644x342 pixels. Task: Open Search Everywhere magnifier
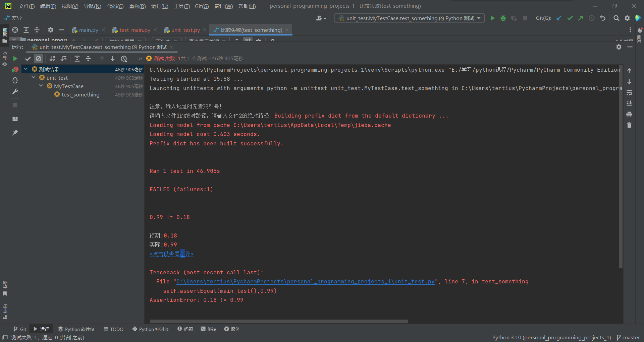click(616, 18)
